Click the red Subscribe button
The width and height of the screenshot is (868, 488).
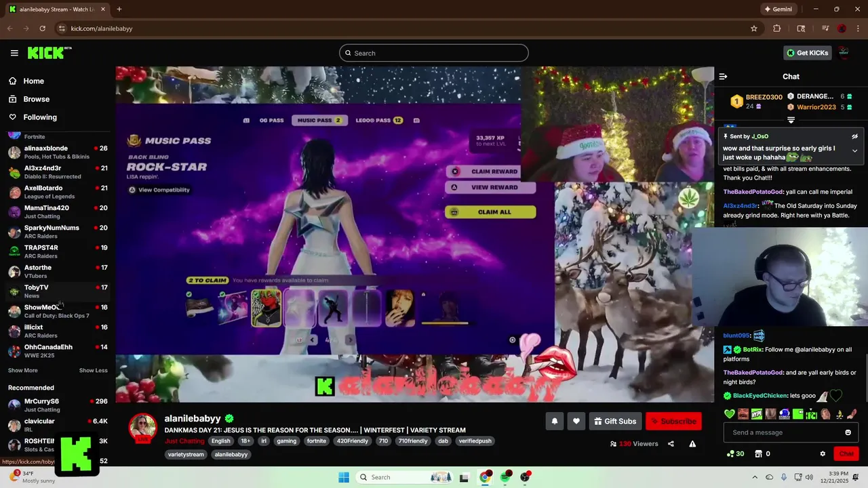click(673, 422)
